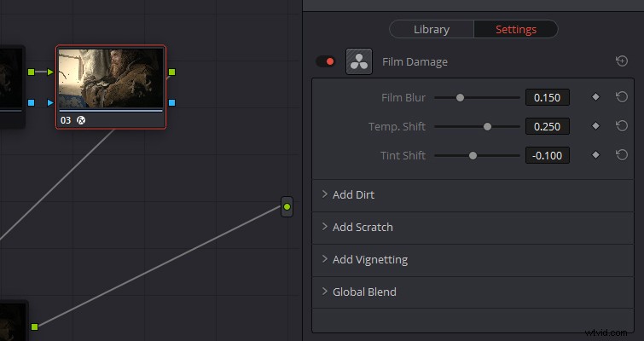Add keyframe for Temp. Shift
Screen dimensions: 644x341
click(x=595, y=126)
